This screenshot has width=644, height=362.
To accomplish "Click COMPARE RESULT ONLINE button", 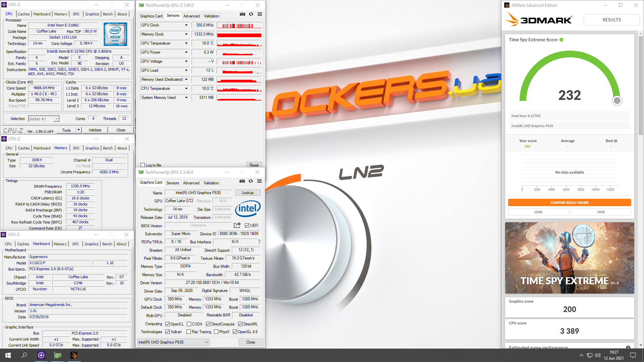I will [x=570, y=202].
